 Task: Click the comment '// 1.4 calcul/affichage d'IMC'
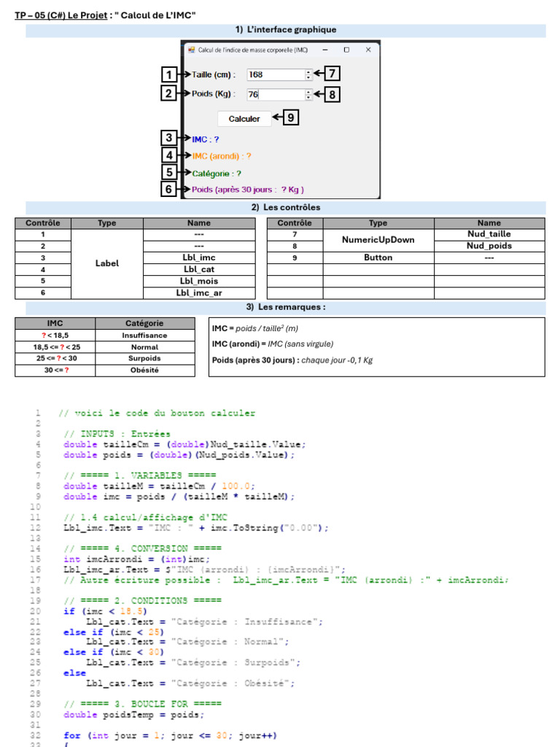[146, 517]
